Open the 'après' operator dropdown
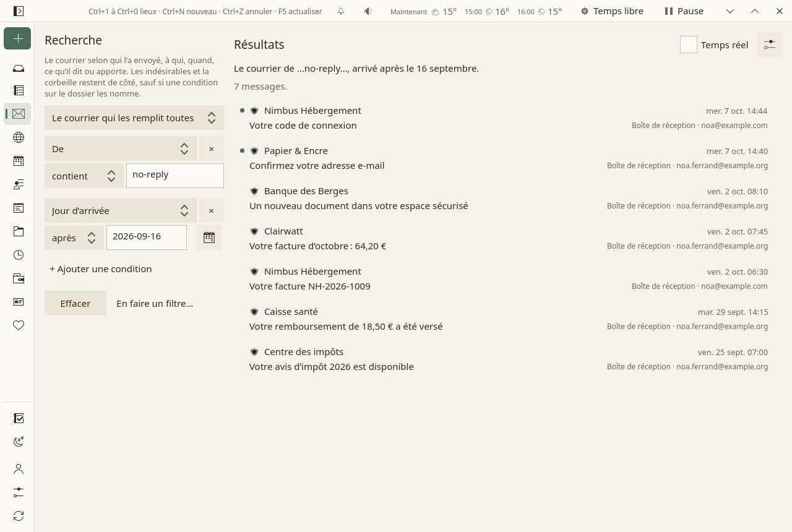Image resolution: width=792 pixels, height=532 pixels. (x=74, y=238)
